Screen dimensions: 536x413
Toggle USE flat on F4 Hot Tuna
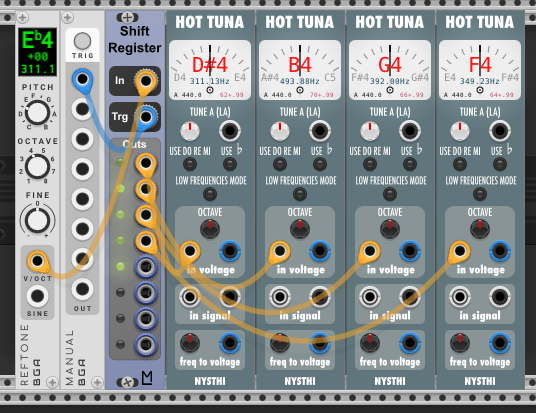[499, 164]
